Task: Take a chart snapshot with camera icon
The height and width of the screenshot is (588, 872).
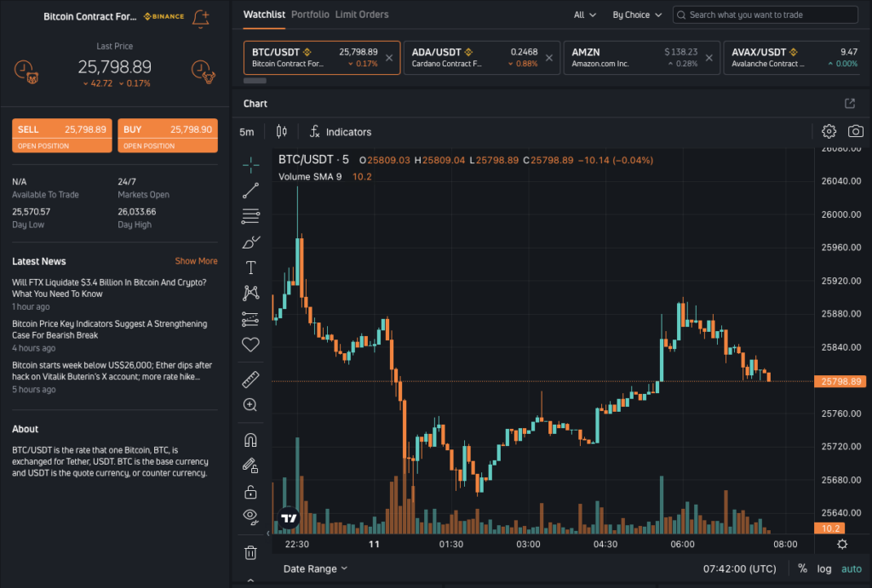Action: 856,132
